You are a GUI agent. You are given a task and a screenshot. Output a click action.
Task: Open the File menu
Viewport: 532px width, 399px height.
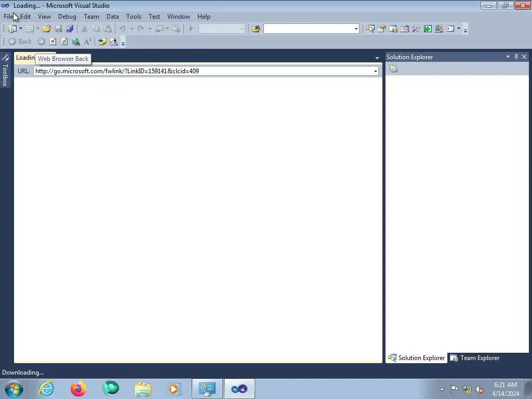(x=8, y=16)
